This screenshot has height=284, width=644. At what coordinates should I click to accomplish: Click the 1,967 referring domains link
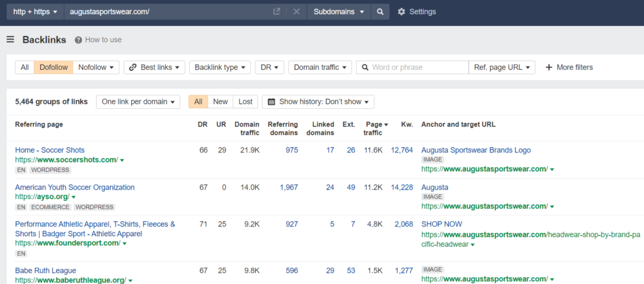[x=289, y=188]
